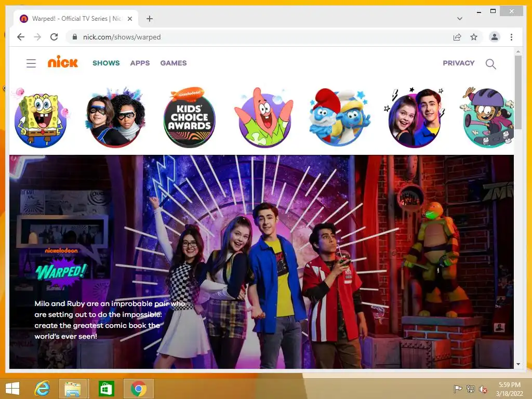Viewport: 532px width, 399px height.
Task: Open a new tab with plus button
Action: click(149, 19)
